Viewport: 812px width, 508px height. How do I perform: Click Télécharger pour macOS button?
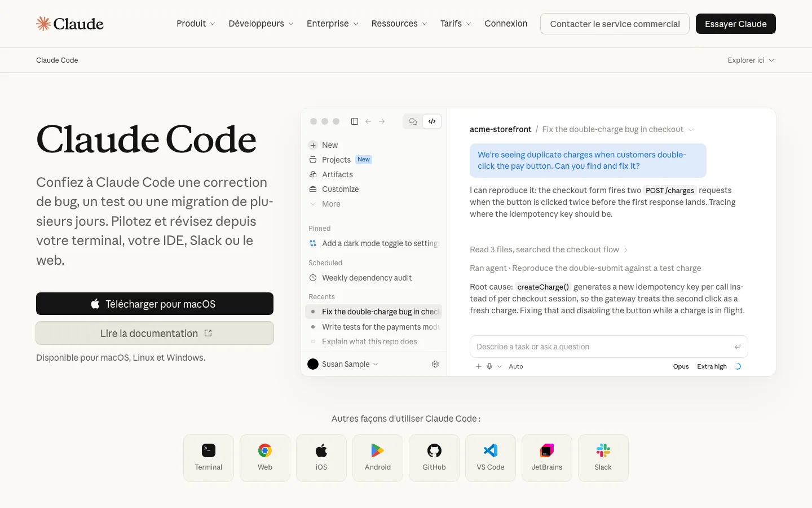[x=155, y=304]
